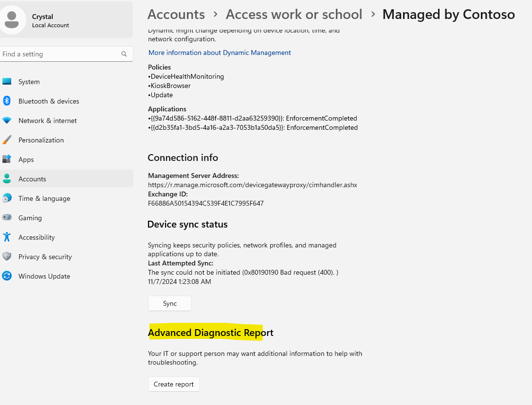Click the Personalization paintbrush icon
Screen dimensions: 532x405
pos(7,140)
